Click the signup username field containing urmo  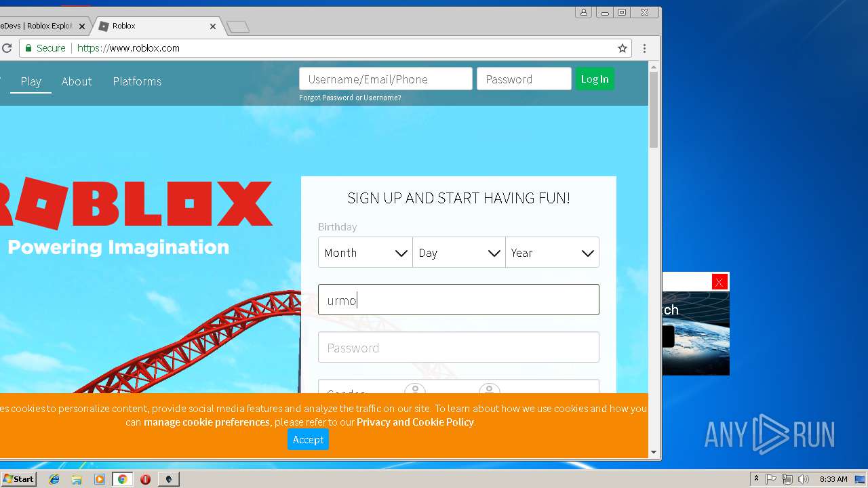(458, 300)
